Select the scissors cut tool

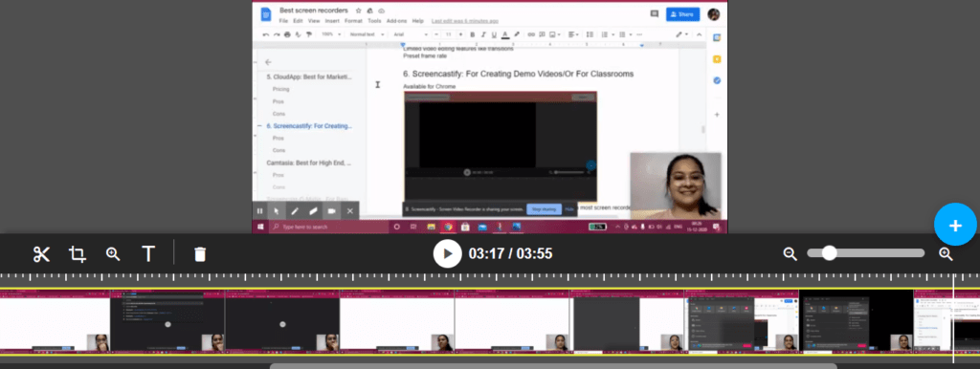pos(41,254)
